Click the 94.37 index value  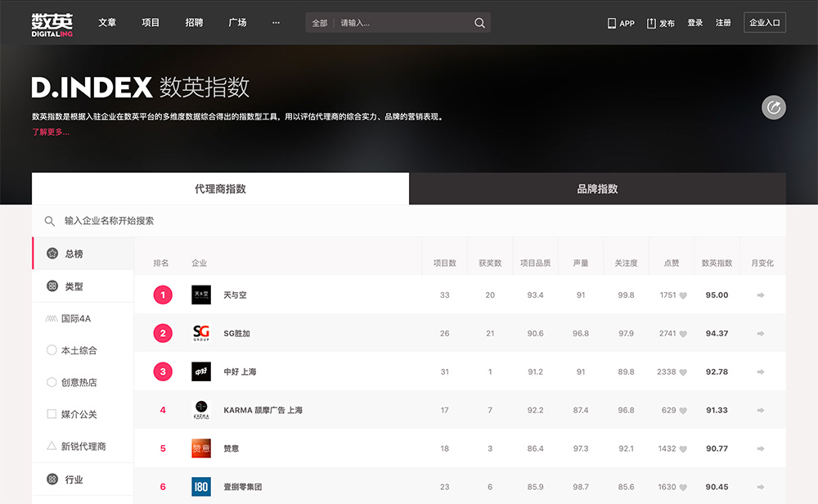click(717, 333)
